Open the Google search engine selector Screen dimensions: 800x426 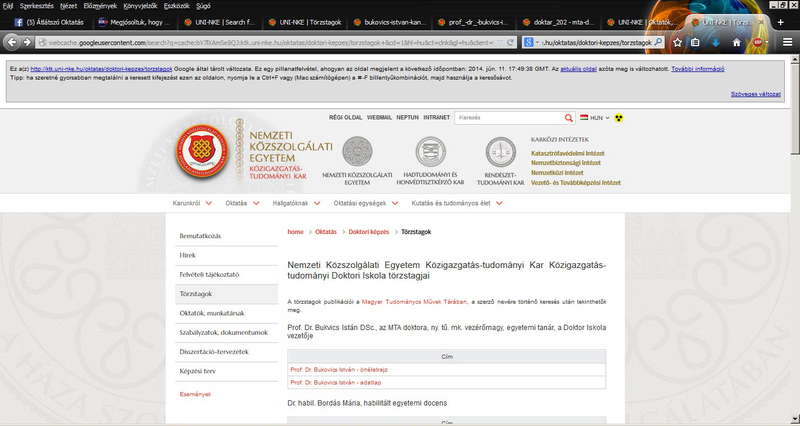[532, 43]
